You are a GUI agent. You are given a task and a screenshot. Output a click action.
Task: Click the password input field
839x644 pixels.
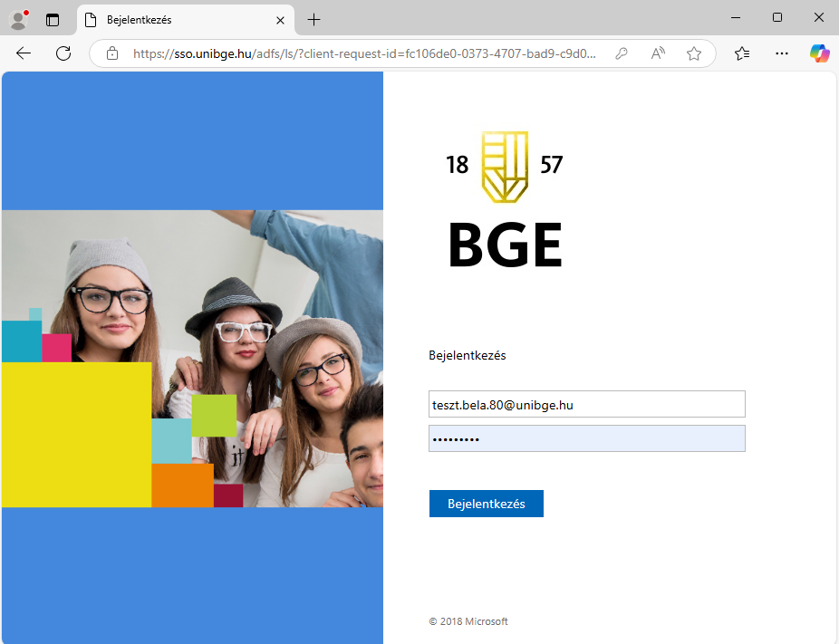[587, 438]
